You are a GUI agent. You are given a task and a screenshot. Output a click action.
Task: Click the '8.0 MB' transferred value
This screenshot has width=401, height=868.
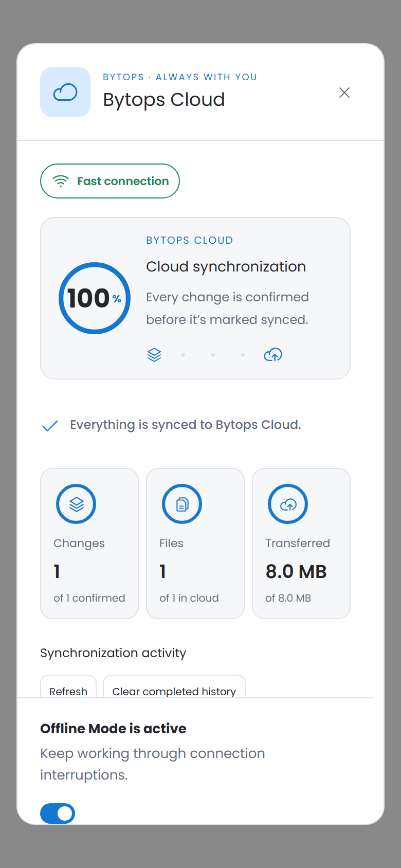296,571
